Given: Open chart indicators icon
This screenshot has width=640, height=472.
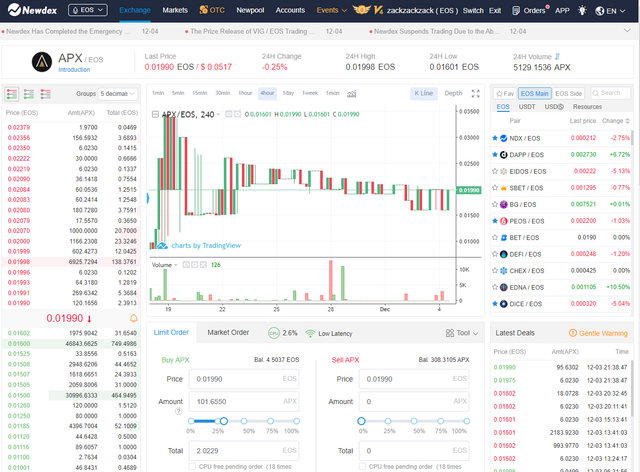Looking at the screenshot, I should tap(351, 94).
